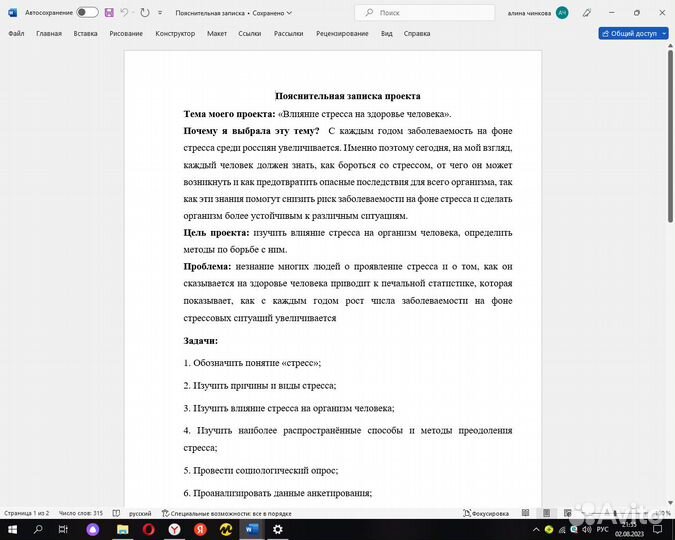
Task: Open Opera browser from the taskbar
Action: 149,529
